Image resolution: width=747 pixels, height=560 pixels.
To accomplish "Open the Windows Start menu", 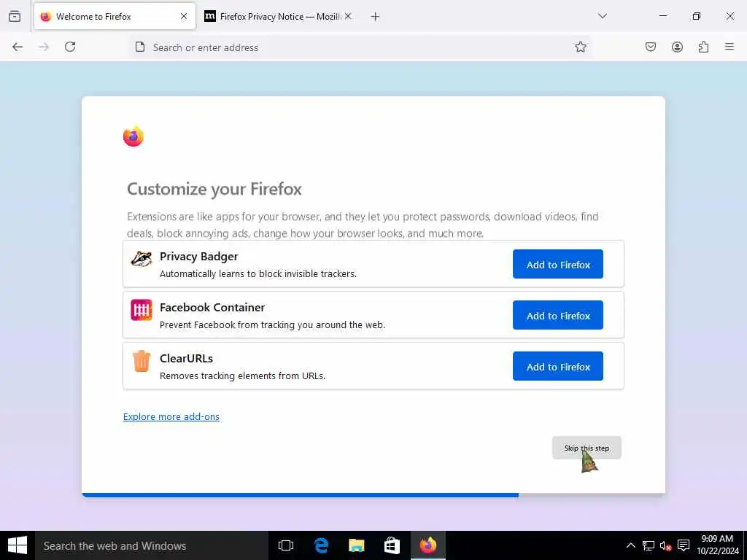I will pyautogui.click(x=18, y=545).
